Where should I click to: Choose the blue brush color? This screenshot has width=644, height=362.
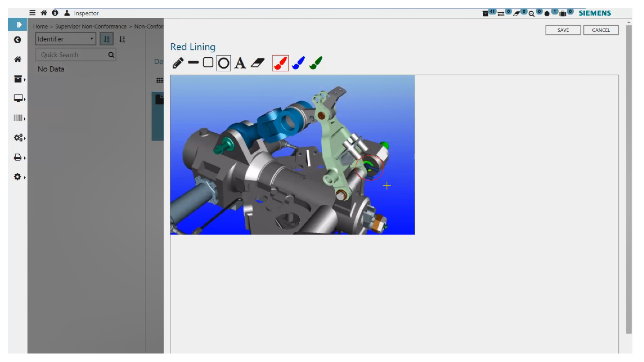[298, 63]
